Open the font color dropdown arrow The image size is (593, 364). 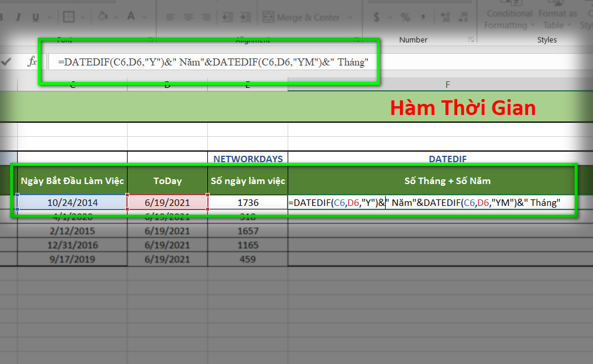[145, 17]
